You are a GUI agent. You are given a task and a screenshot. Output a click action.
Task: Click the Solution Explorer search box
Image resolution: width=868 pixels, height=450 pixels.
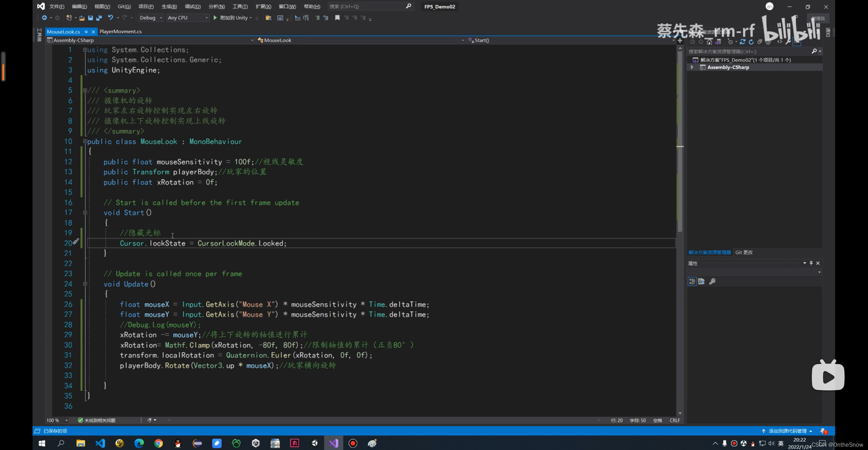tap(741, 52)
